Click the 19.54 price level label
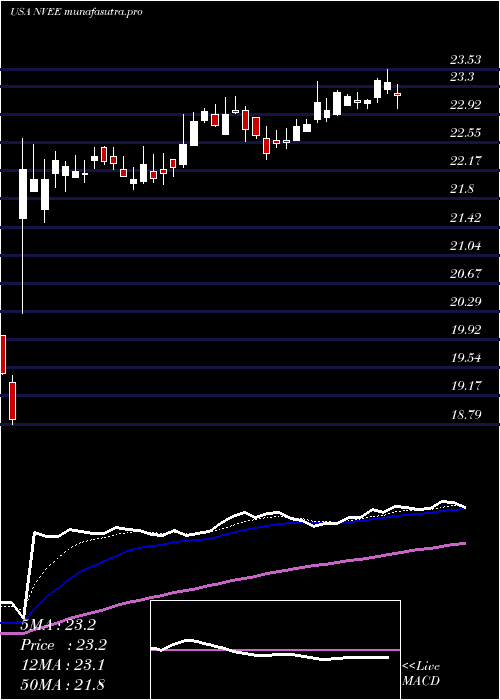The image size is (500, 700). tap(465, 358)
